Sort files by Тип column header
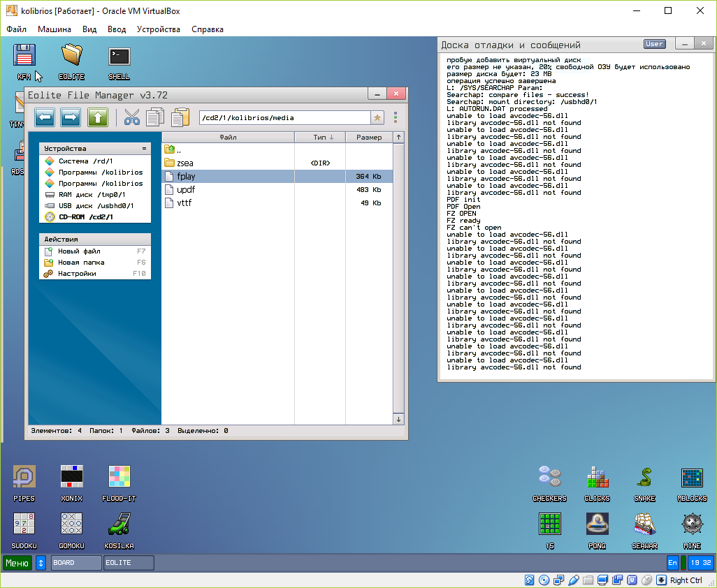The height and width of the screenshot is (588, 717). [x=320, y=138]
